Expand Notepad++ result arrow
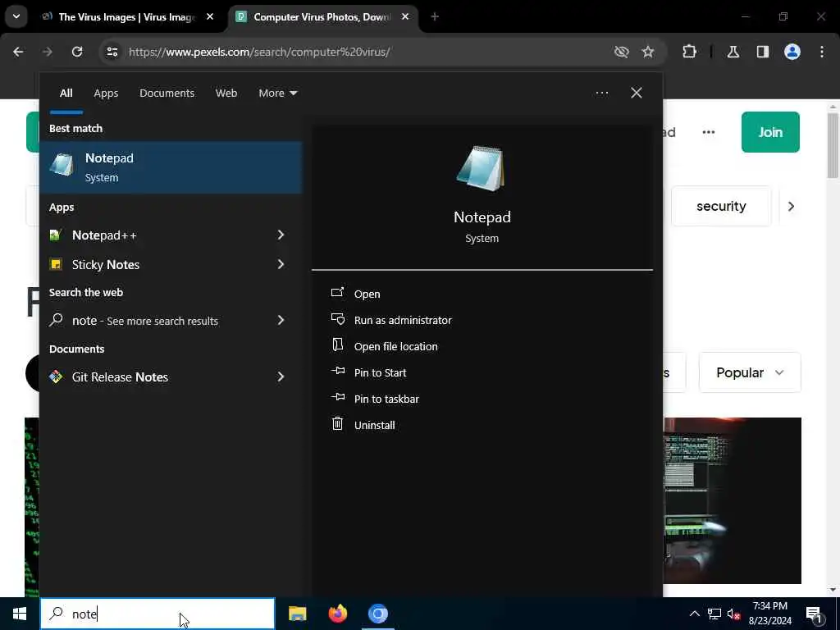This screenshot has width=840, height=630. (281, 235)
